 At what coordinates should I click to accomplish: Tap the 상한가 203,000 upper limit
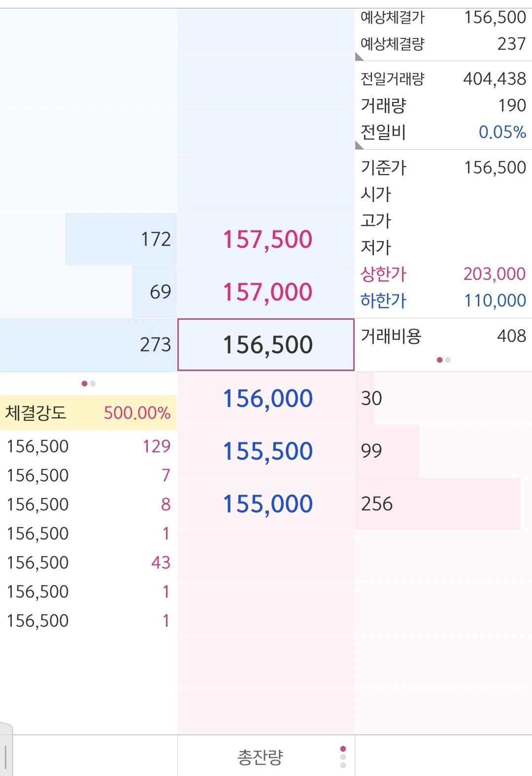[443, 273]
